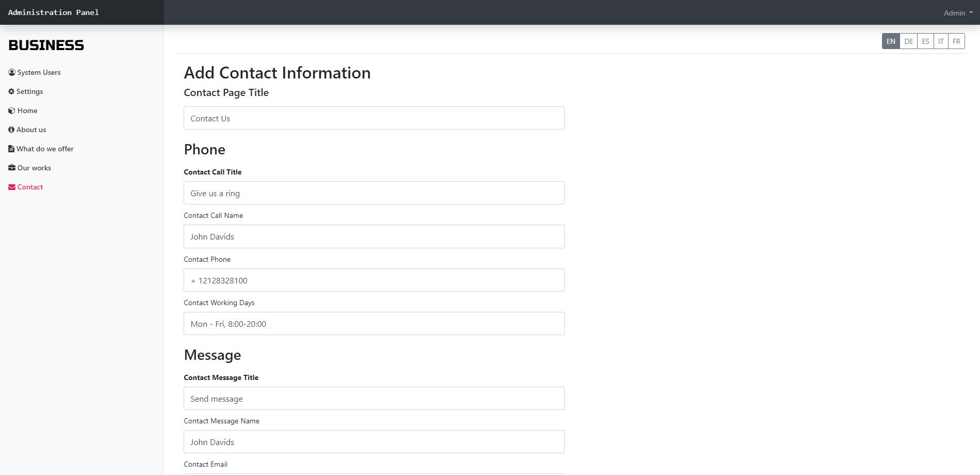The width and height of the screenshot is (980, 475).
Task: Open About us section in sidebar
Action: [27, 130]
